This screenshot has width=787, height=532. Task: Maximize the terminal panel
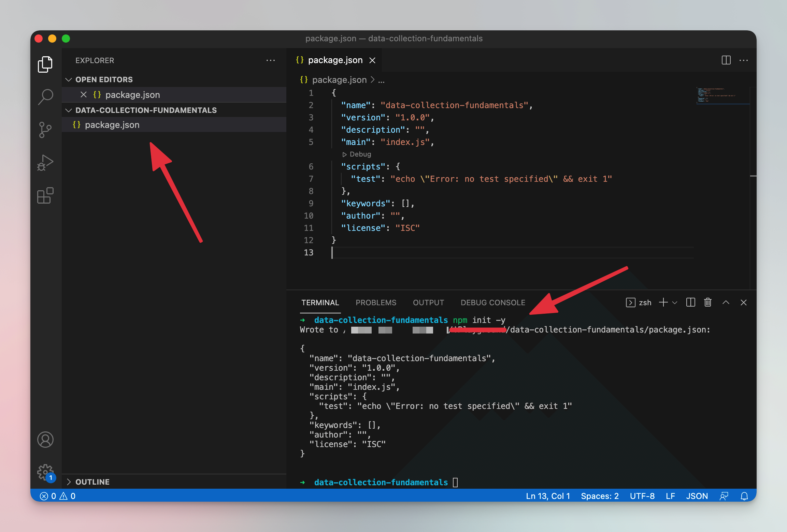click(726, 302)
